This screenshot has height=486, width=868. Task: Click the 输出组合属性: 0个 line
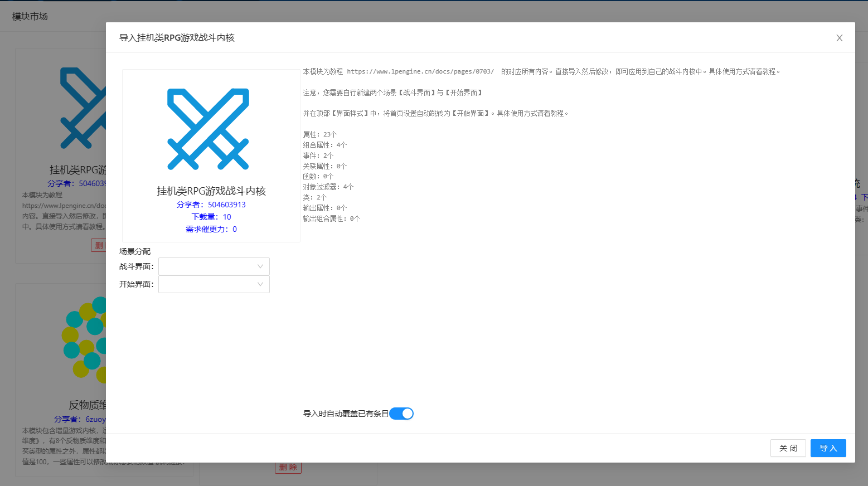coord(332,218)
